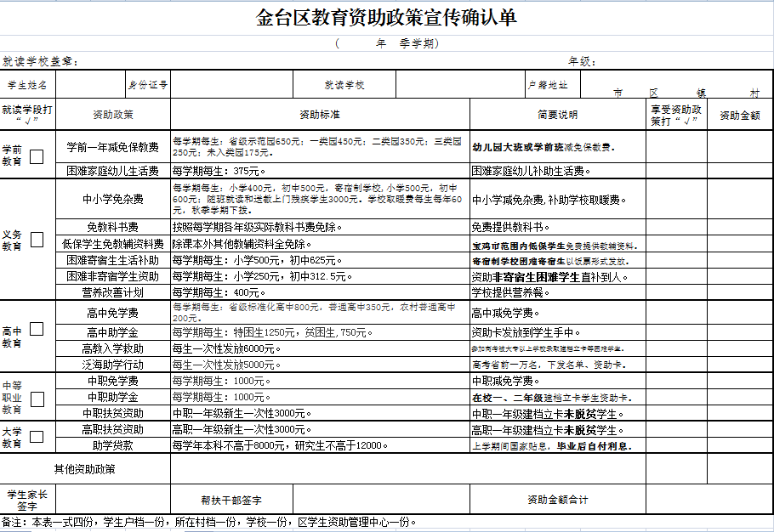Click the 资助金额合计 cell
Screen dimensions: 774x532
[557, 500]
